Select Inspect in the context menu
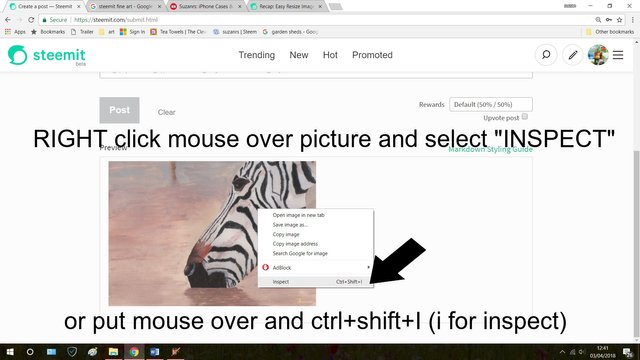640x360 pixels. pos(315,282)
